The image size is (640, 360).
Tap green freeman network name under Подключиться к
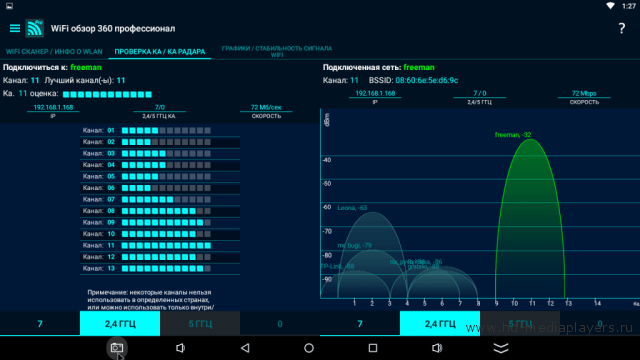(x=86, y=67)
